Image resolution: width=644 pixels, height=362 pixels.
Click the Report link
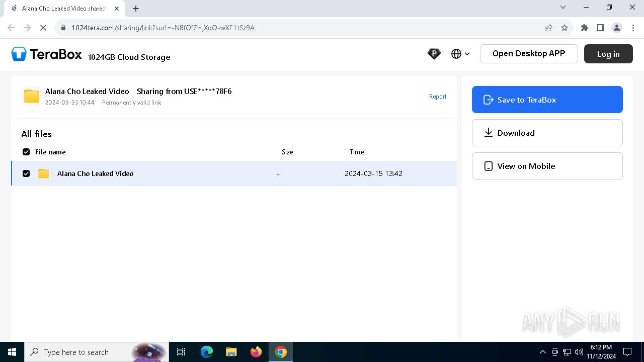[438, 97]
